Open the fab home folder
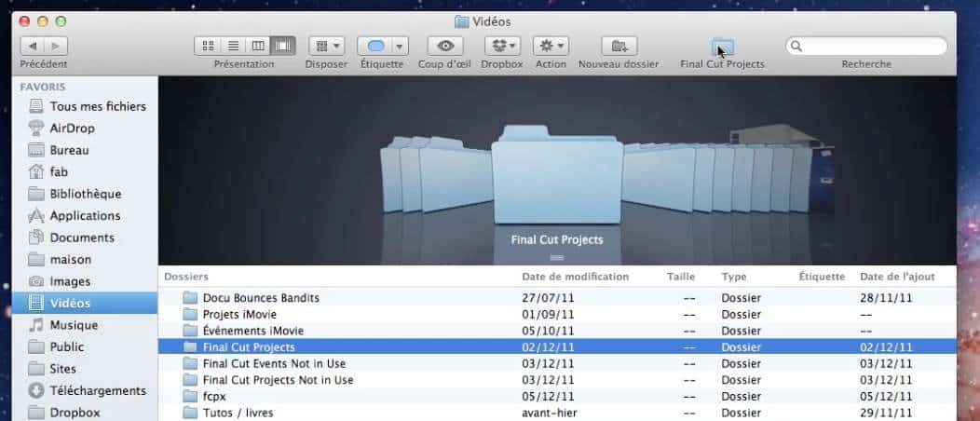The height and width of the screenshot is (421, 980). click(x=85, y=171)
